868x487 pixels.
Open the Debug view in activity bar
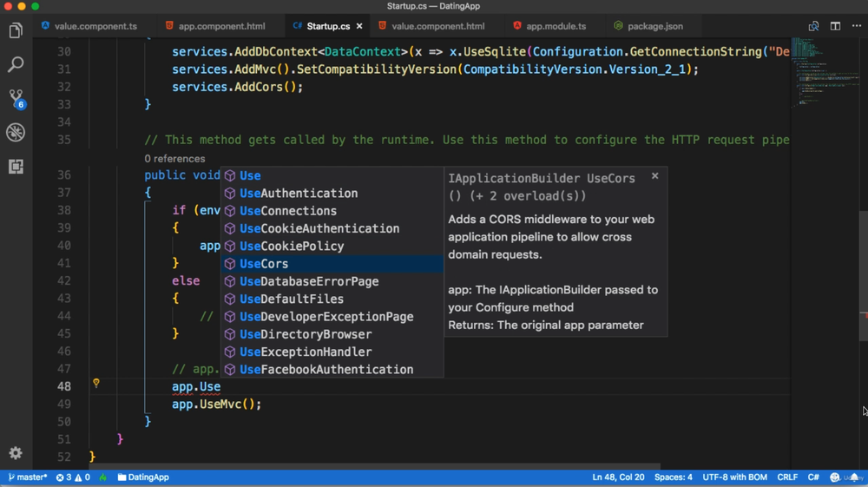[16, 132]
